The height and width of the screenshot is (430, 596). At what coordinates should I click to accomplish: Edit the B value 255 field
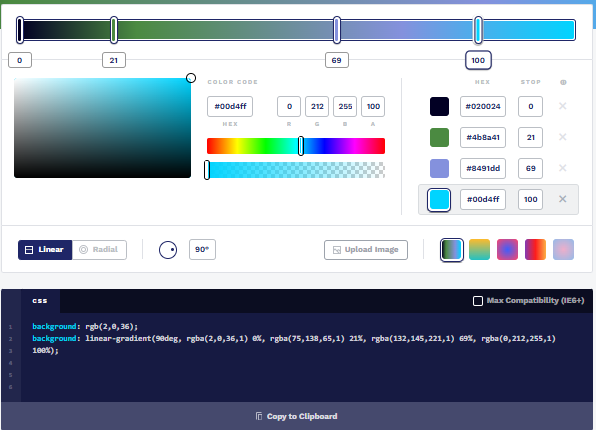pyautogui.click(x=345, y=106)
